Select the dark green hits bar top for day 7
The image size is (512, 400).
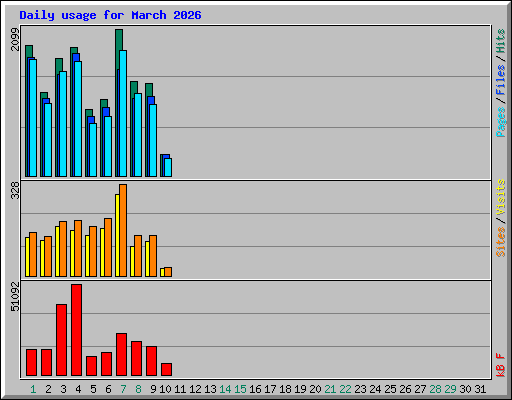119,39
